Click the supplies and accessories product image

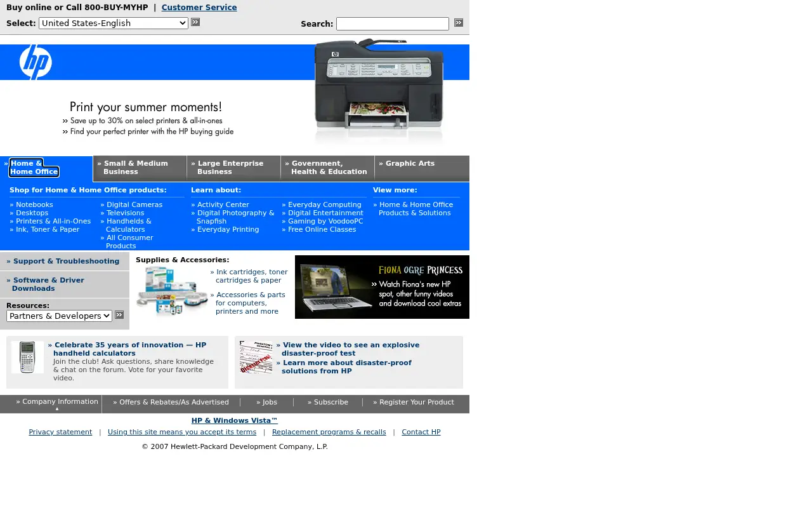pos(172,291)
